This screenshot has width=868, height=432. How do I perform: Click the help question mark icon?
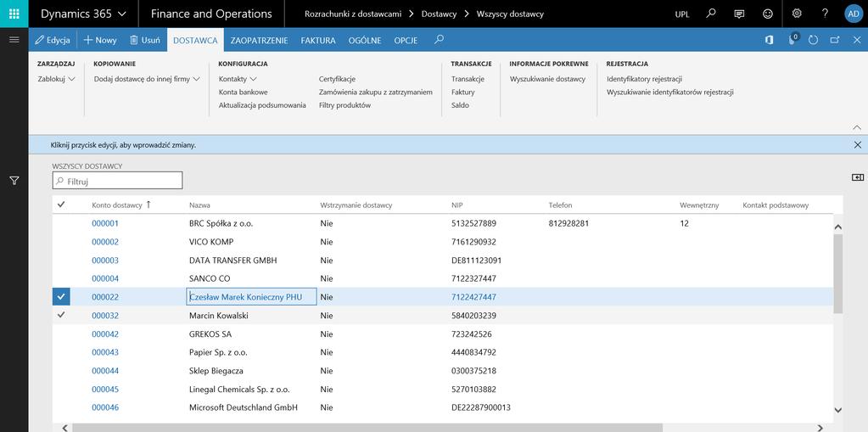[825, 14]
